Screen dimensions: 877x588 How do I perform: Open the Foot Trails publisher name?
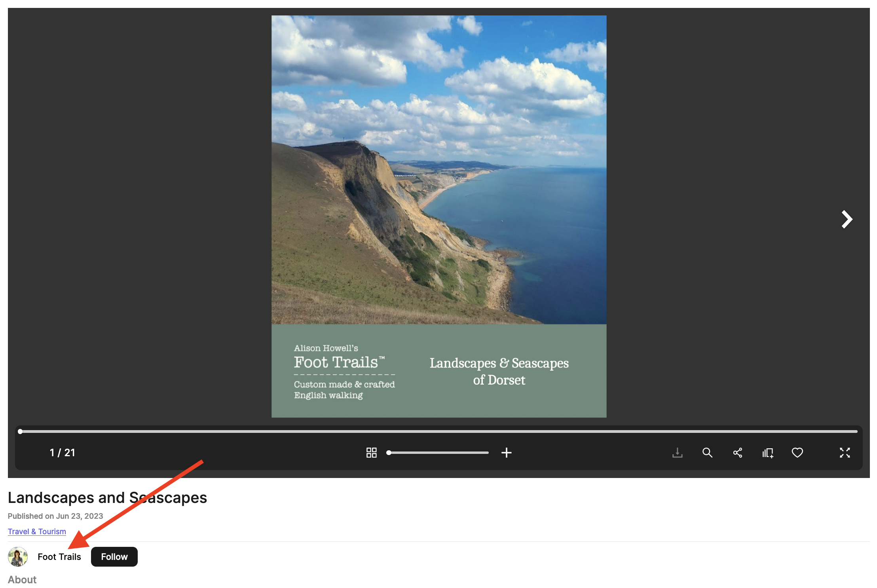coord(59,557)
